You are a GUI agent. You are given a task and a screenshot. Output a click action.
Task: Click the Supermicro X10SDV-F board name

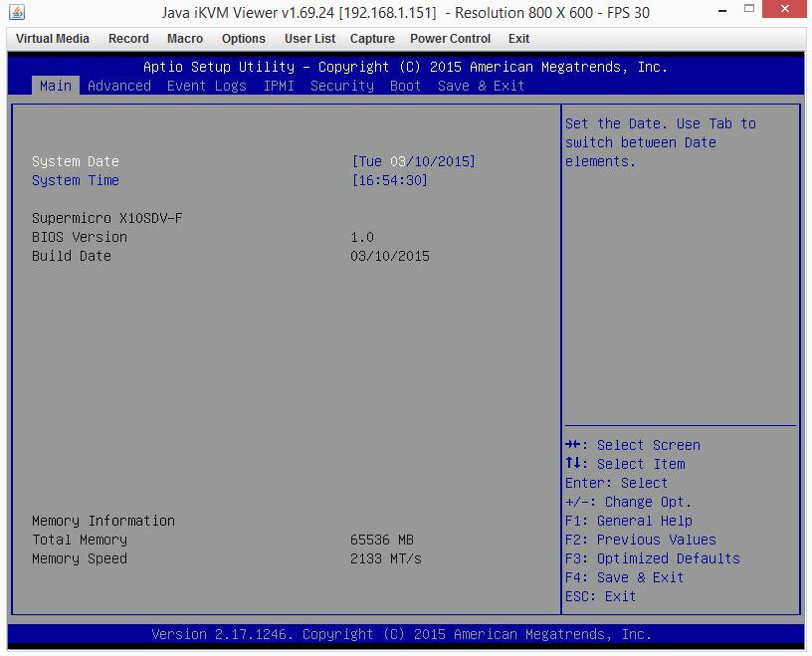(x=107, y=218)
